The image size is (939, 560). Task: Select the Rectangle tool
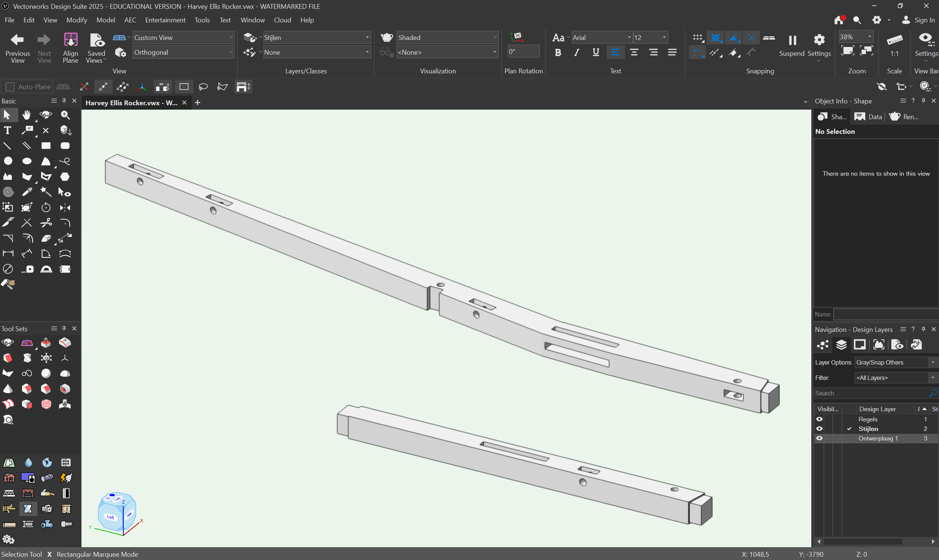click(x=46, y=146)
